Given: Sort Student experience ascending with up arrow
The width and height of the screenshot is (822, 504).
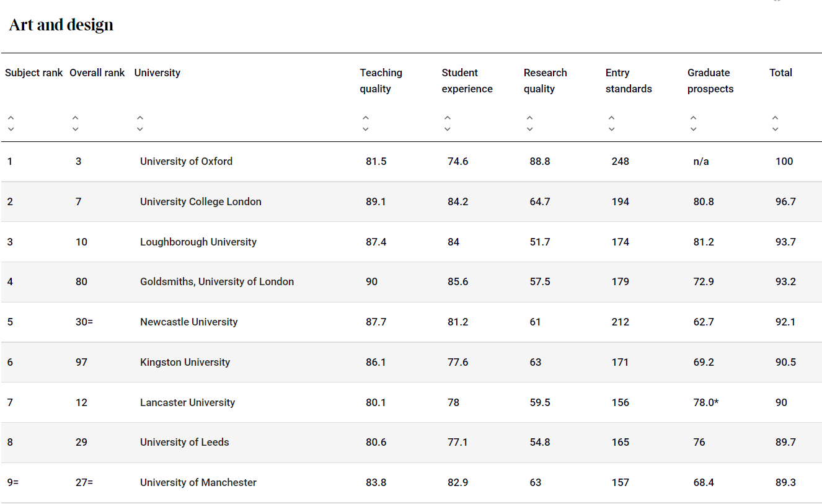Looking at the screenshot, I should [x=448, y=118].
